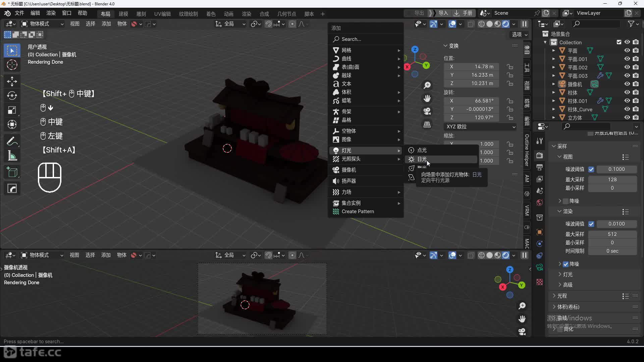Adjust the render 最大采样 512 field
The height and width of the screenshot is (362, 644).
612,234
